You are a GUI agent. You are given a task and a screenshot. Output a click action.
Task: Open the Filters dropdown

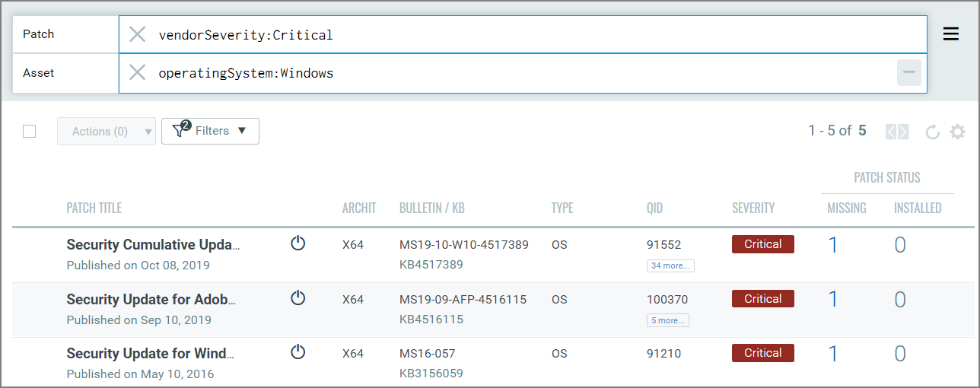pyautogui.click(x=210, y=131)
